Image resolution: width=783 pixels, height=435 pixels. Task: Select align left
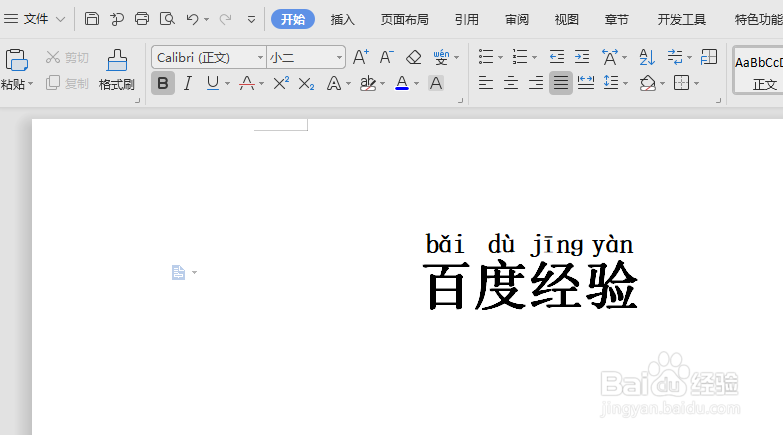coord(485,83)
